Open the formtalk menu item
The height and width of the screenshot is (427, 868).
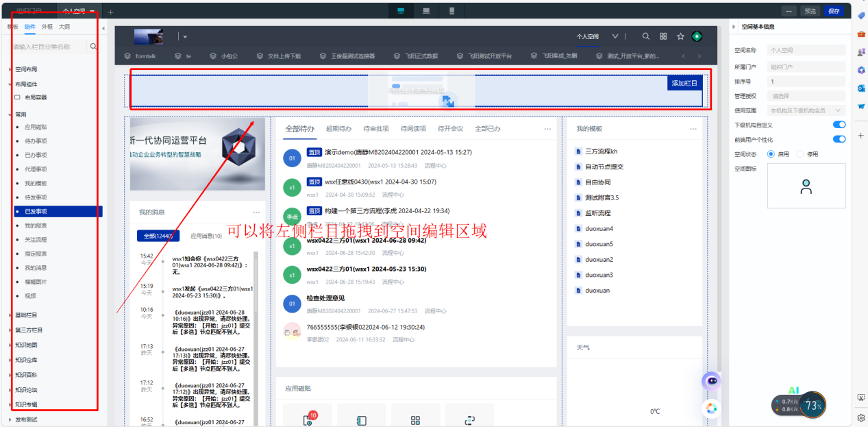click(x=140, y=56)
